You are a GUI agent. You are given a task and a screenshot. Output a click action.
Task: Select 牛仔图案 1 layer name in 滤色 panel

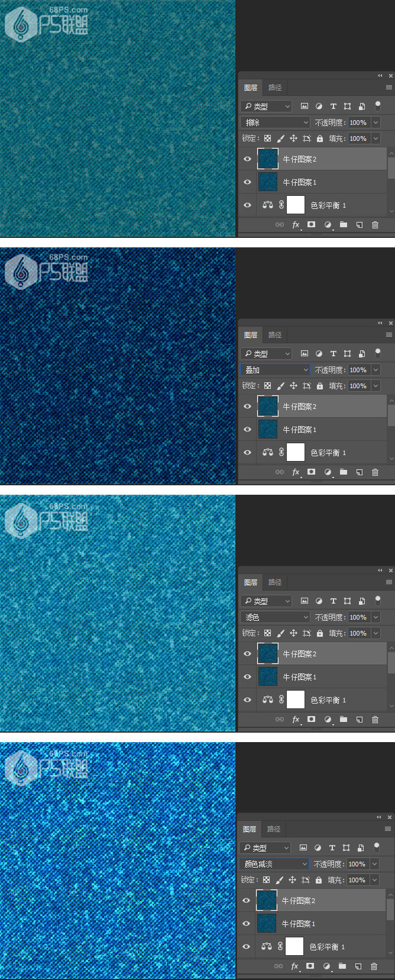tap(300, 677)
